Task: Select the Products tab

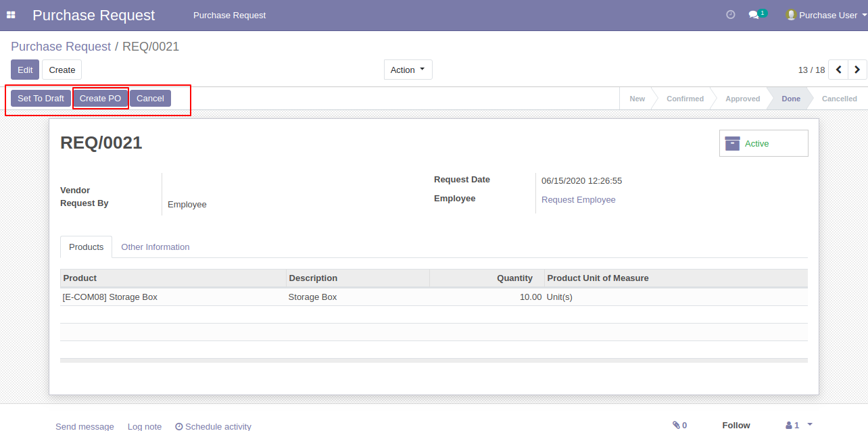Action: tap(86, 247)
